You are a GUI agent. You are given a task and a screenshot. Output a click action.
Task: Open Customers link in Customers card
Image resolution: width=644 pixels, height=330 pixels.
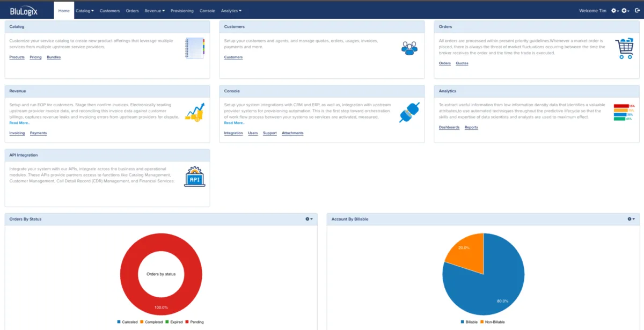233,57
